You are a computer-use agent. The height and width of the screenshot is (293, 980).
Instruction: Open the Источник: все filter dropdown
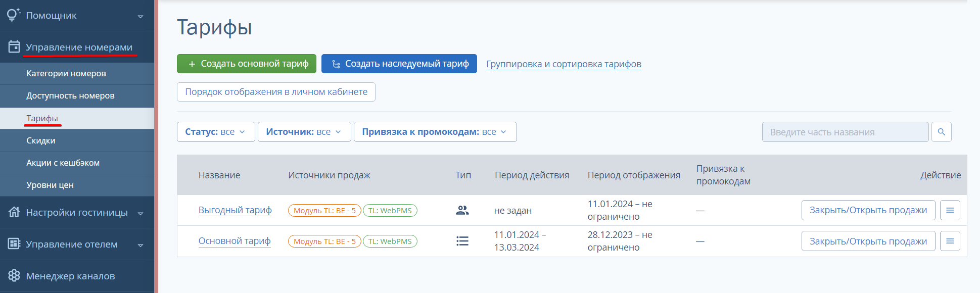[x=304, y=132]
